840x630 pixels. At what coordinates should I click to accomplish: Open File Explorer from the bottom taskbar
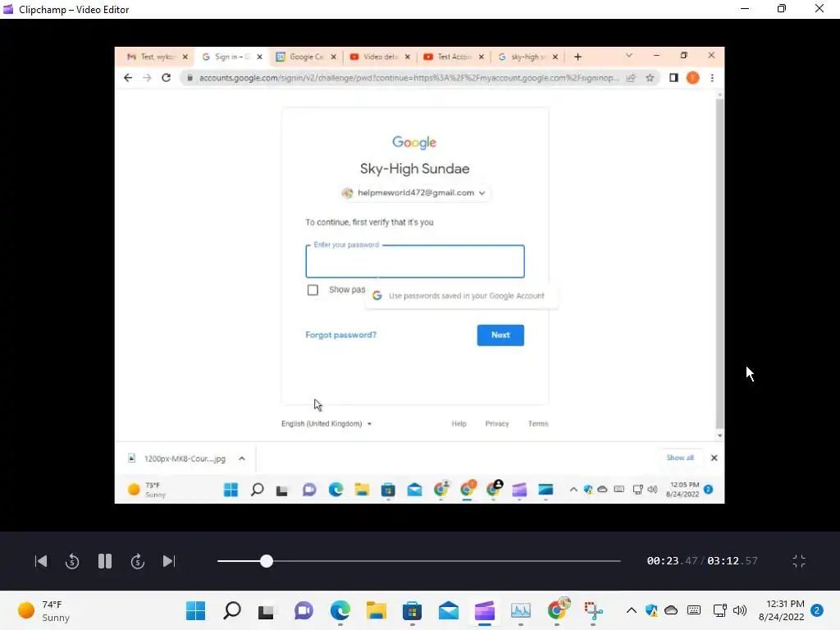376,610
